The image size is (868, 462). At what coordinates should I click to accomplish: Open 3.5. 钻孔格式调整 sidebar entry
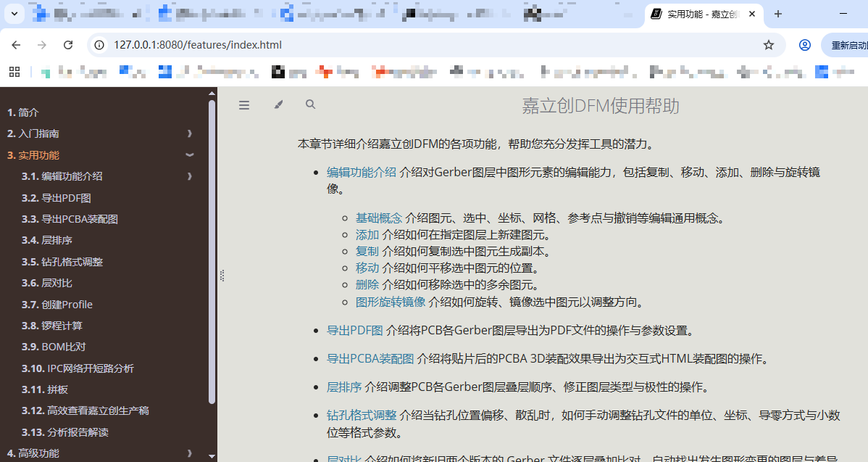62,262
